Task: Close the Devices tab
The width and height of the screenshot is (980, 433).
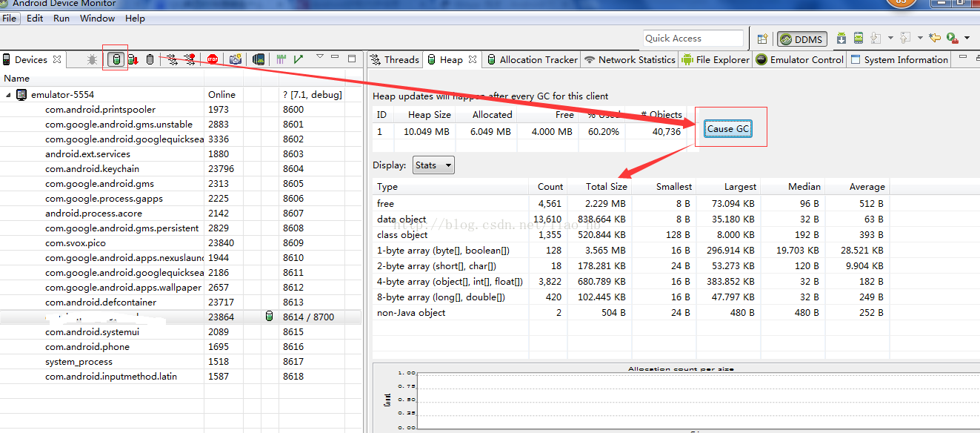Action: click(x=57, y=59)
